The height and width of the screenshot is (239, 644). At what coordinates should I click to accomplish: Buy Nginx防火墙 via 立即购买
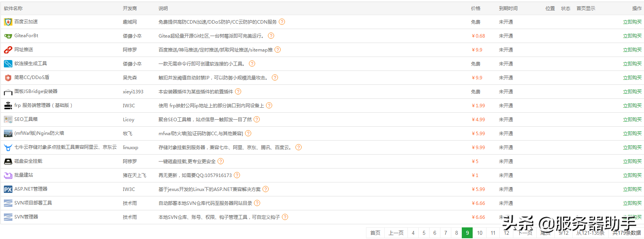click(632, 134)
